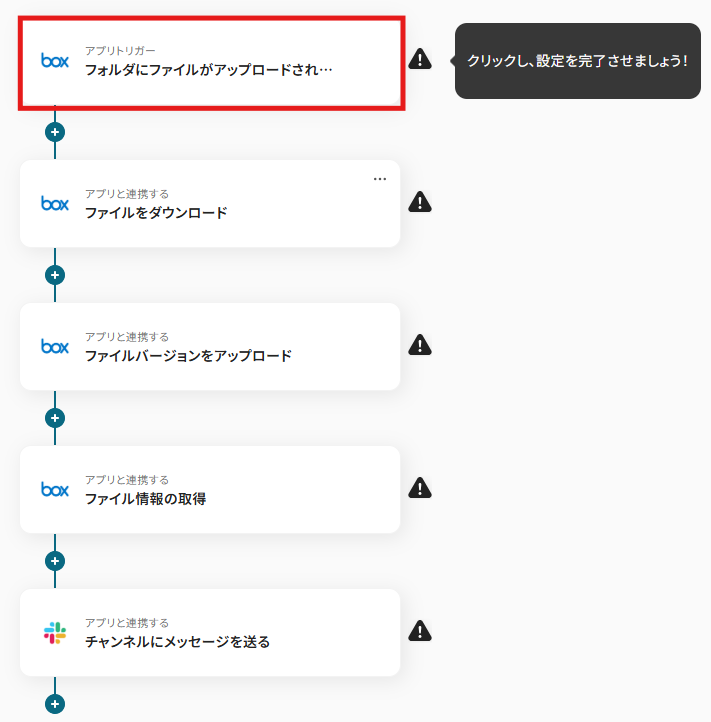Image resolution: width=711 pixels, height=722 pixels.
Task: Click the フォルダにファイルがアップロードされ… title text
Action: pyautogui.click(x=209, y=70)
